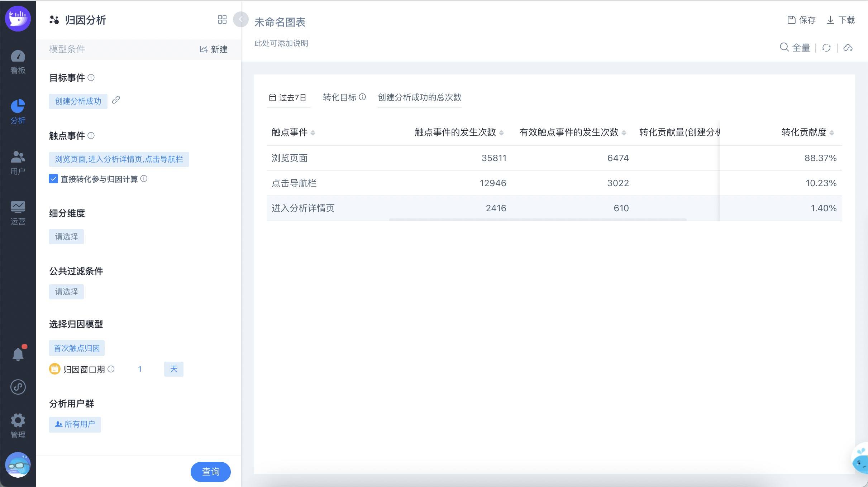This screenshot has width=868, height=487.
Task: Sort by 转化贡献度 column
Action: (832, 133)
